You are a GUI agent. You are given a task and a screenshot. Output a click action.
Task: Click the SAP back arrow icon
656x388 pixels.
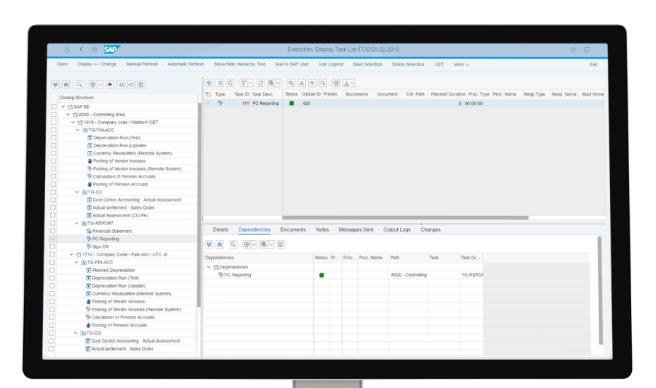point(81,49)
